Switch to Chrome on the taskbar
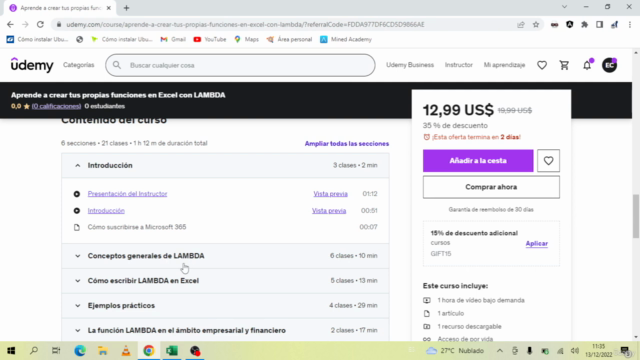640x360 pixels. click(149, 351)
